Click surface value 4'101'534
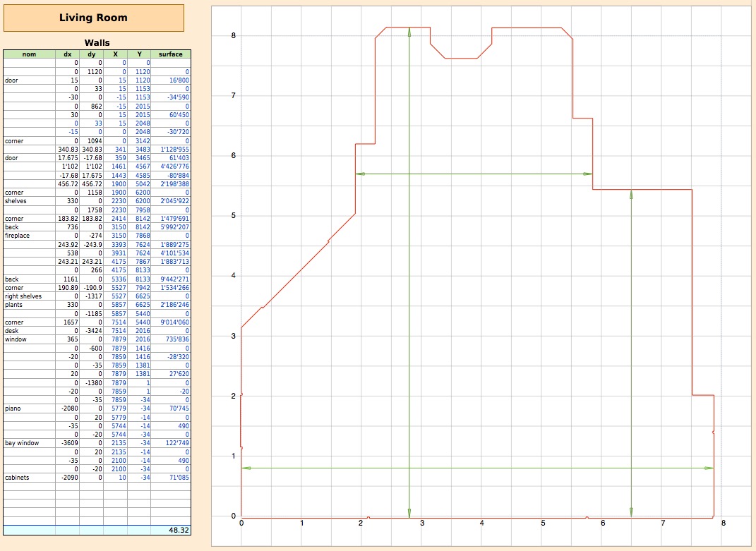 [175, 253]
